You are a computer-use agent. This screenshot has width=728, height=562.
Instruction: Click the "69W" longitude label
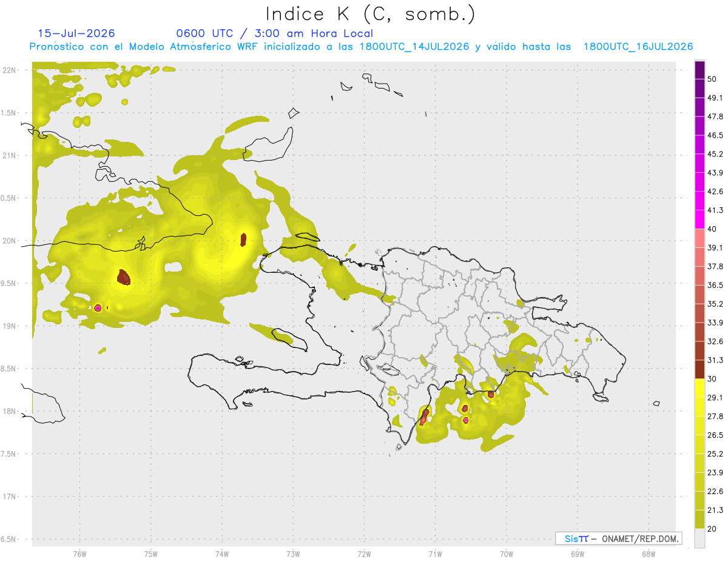point(578,554)
